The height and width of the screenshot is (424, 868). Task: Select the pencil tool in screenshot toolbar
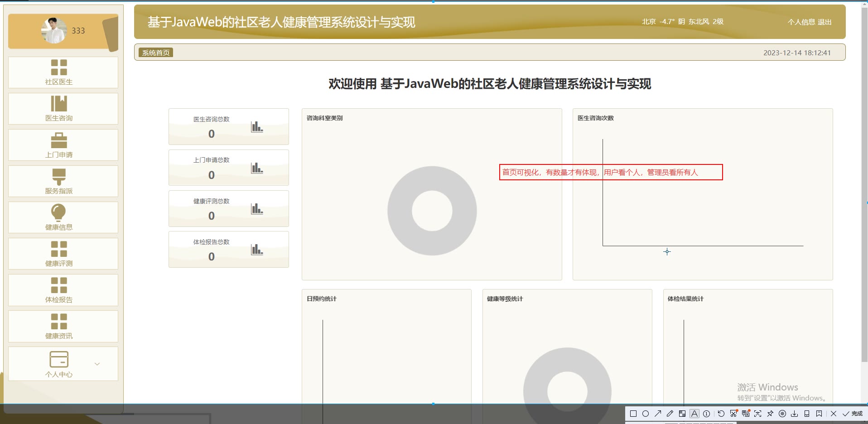[670, 414]
